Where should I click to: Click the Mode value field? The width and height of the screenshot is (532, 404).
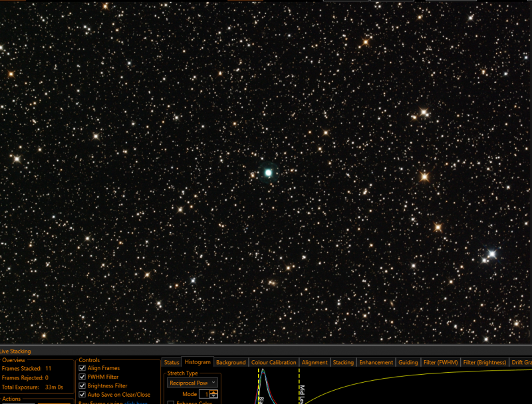(x=205, y=394)
